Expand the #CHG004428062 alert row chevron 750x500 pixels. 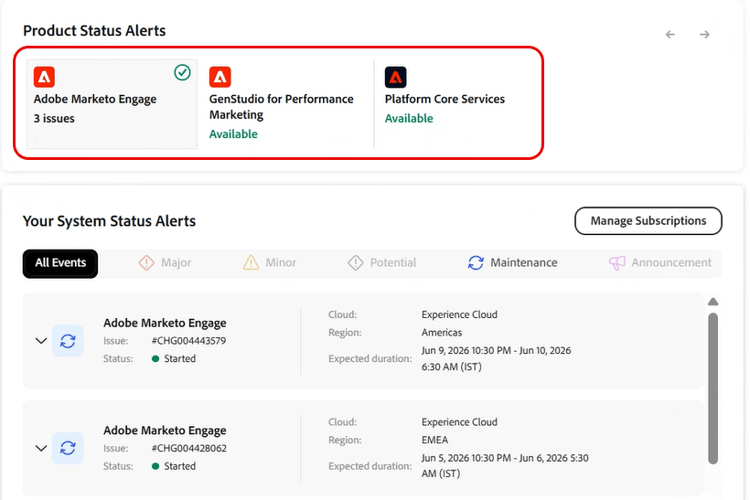(x=41, y=448)
